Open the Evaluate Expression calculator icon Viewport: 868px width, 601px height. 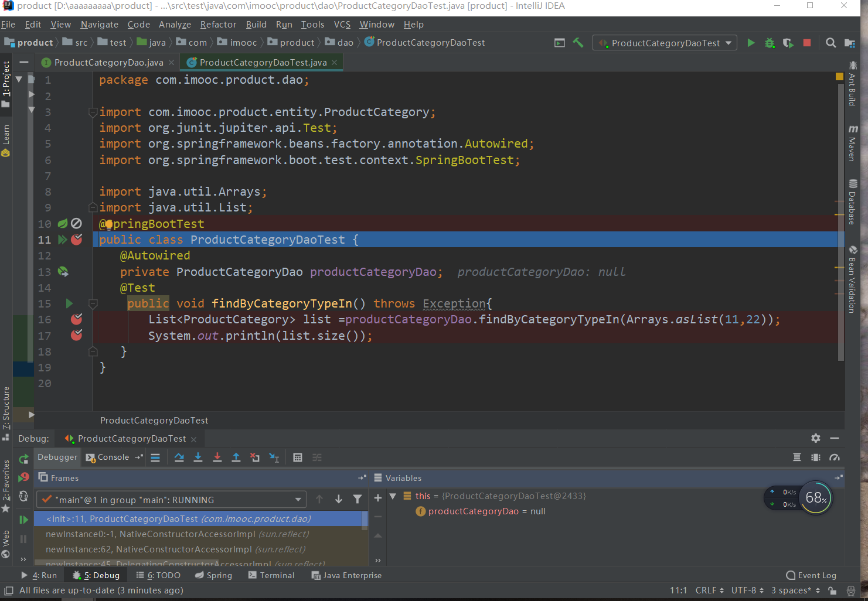click(298, 457)
